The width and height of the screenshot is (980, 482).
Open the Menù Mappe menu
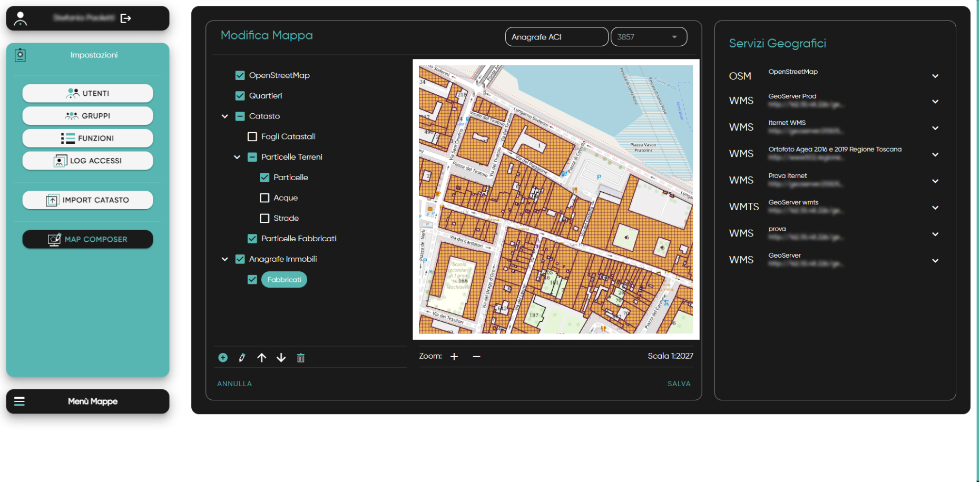(x=87, y=401)
